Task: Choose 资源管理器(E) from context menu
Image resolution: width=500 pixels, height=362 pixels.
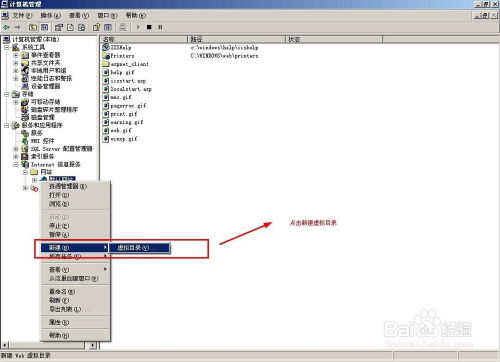Action: (x=74, y=186)
